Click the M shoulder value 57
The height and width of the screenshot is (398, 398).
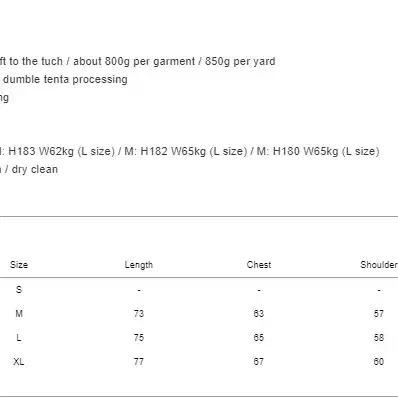pyautogui.click(x=379, y=313)
